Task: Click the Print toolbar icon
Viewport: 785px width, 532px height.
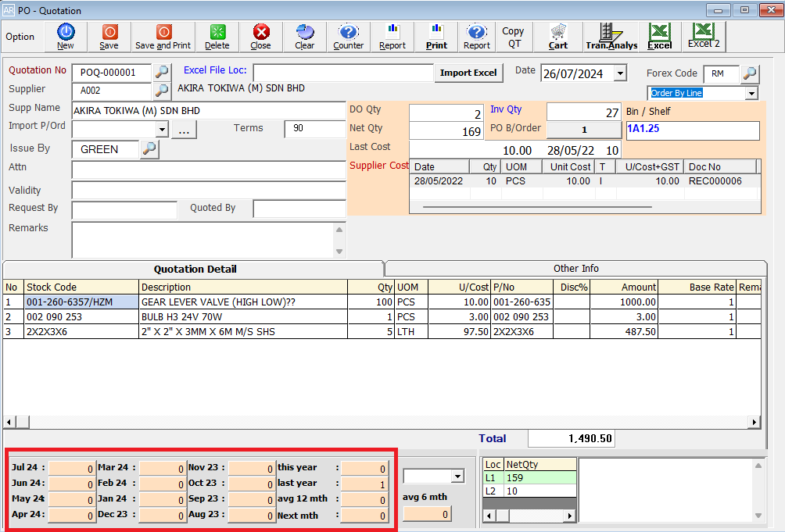Action: tap(436, 37)
